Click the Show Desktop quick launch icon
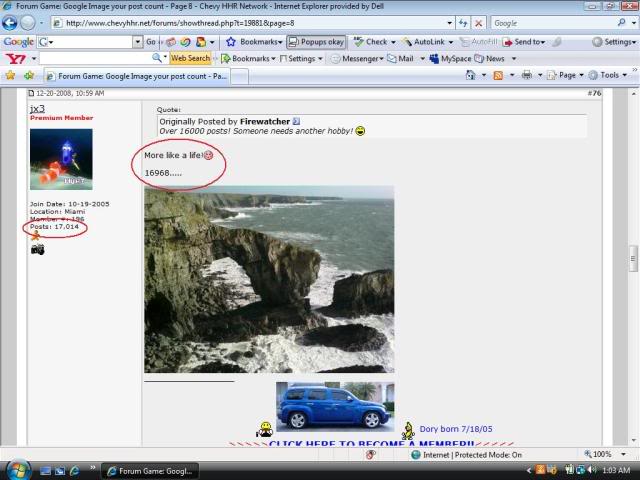Screen dimensions: 640x480 pos(45,471)
